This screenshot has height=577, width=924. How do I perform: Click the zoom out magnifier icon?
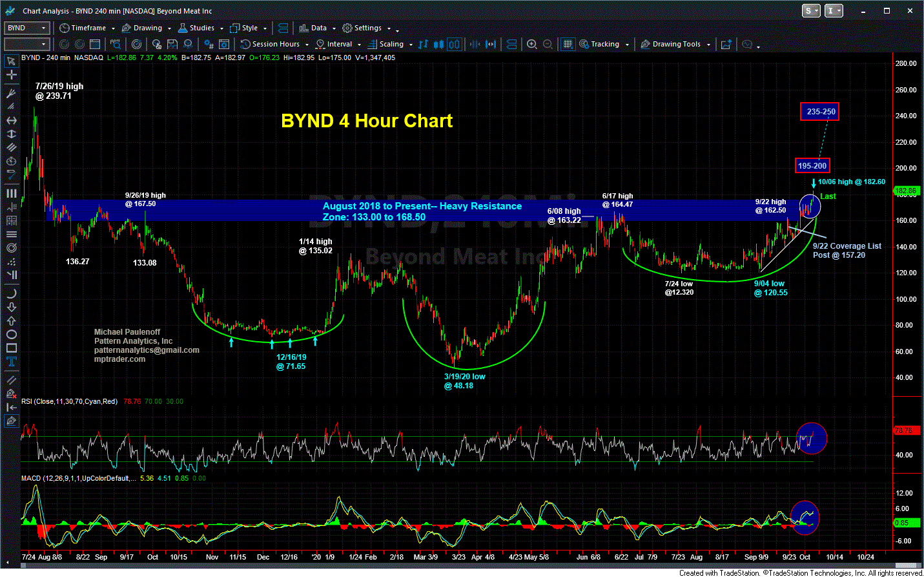(x=548, y=44)
